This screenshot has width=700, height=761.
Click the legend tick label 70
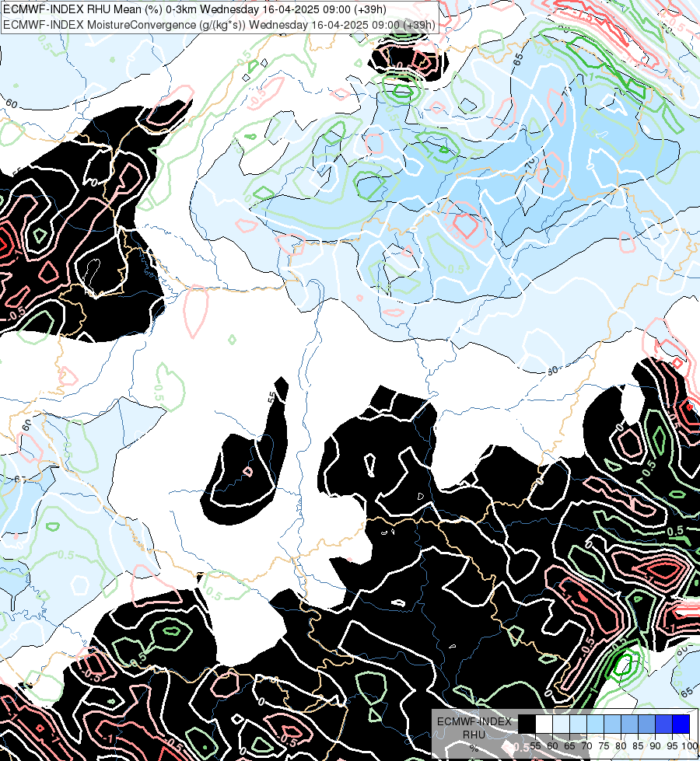click(x=586, y=746)
